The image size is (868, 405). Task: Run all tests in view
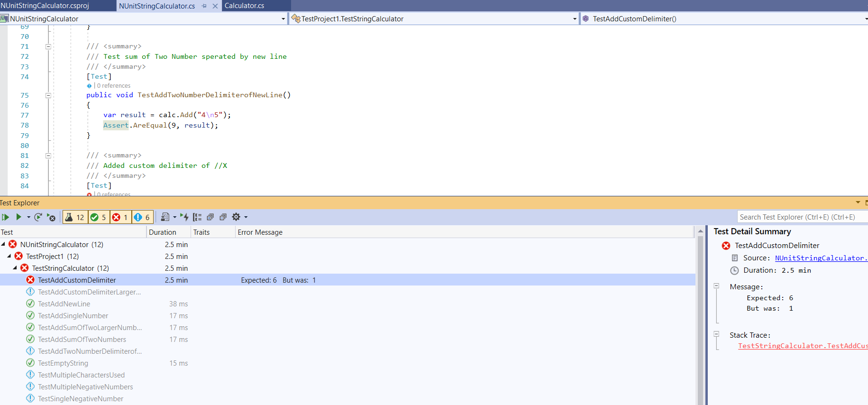(x=5, y=217)
